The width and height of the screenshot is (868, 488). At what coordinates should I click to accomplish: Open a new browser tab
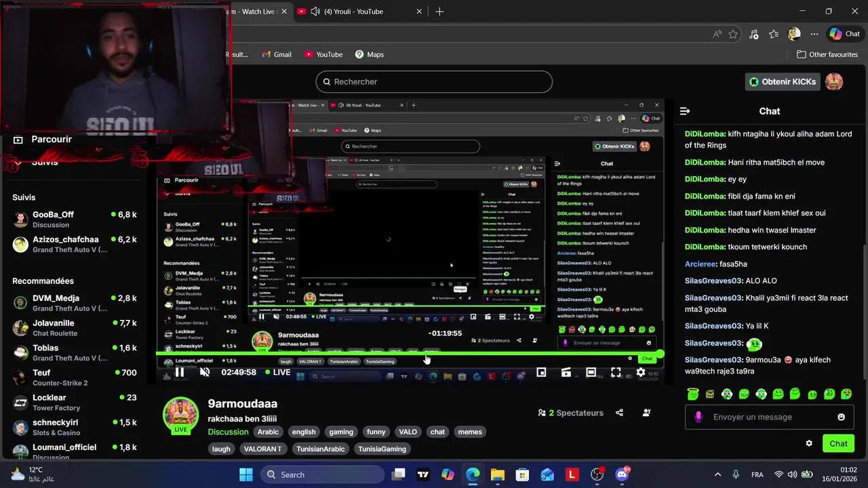pyautogui.click(x=439, y=12)
